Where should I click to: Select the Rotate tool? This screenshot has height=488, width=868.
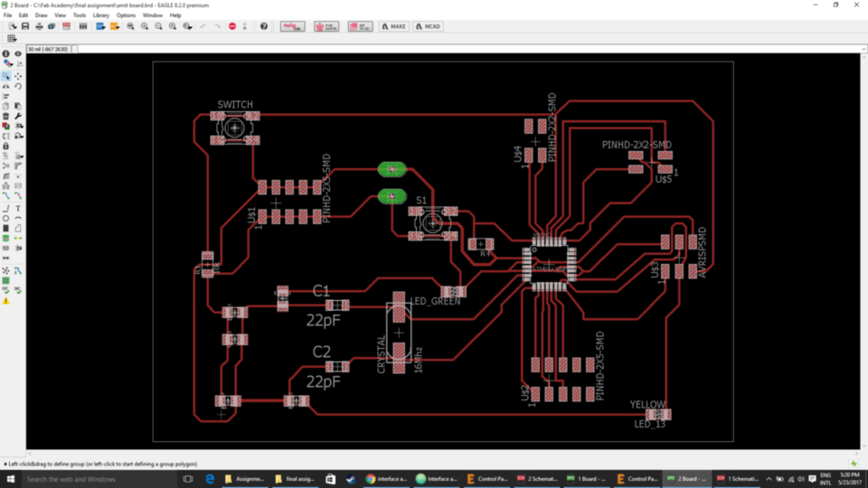(x=18, y=87)
